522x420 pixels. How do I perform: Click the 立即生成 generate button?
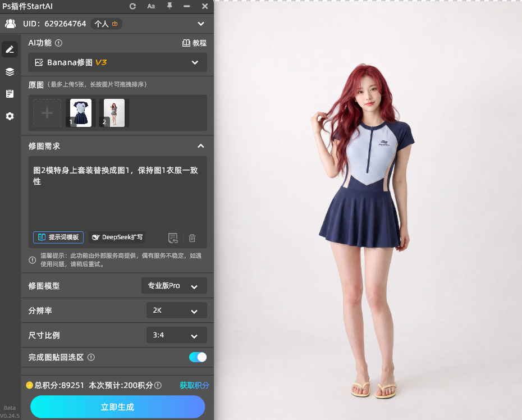pos(117,407)
